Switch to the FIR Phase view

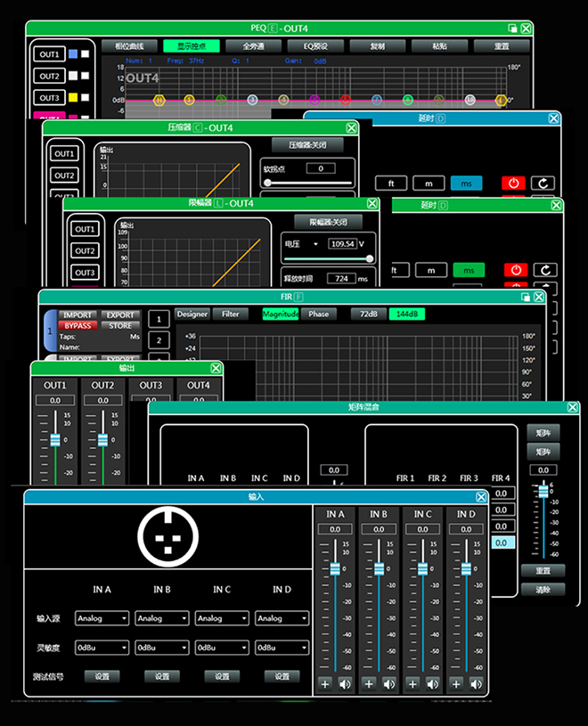tap(318, 314)
